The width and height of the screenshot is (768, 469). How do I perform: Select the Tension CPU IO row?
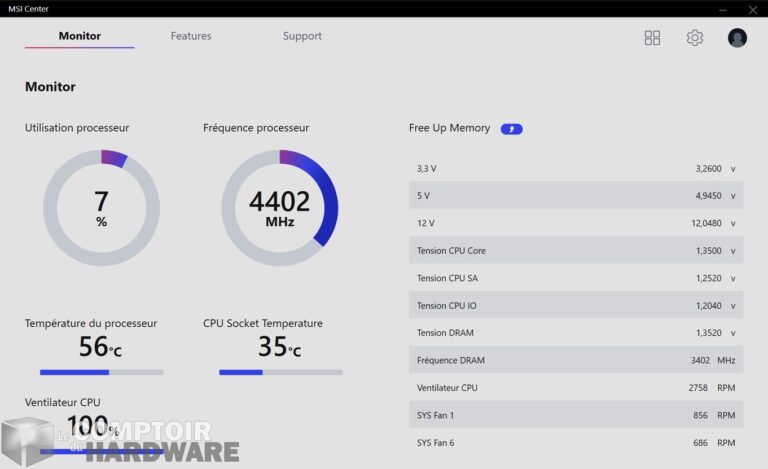click(x=576, y=305)
